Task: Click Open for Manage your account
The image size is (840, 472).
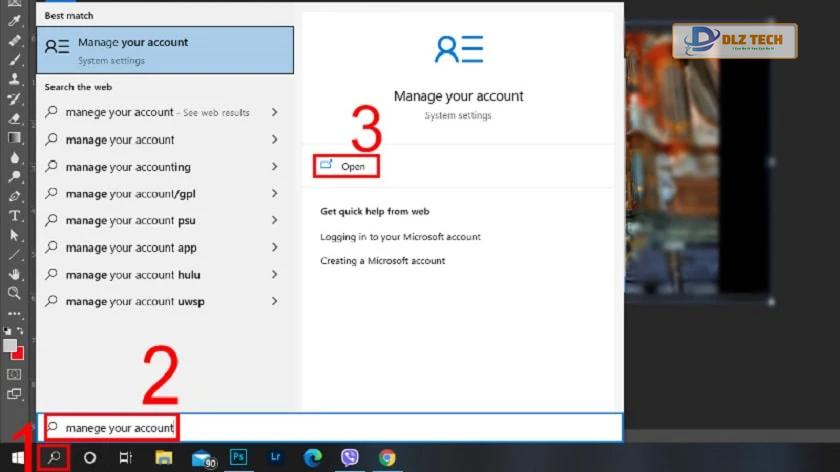Action: point(346,166)
